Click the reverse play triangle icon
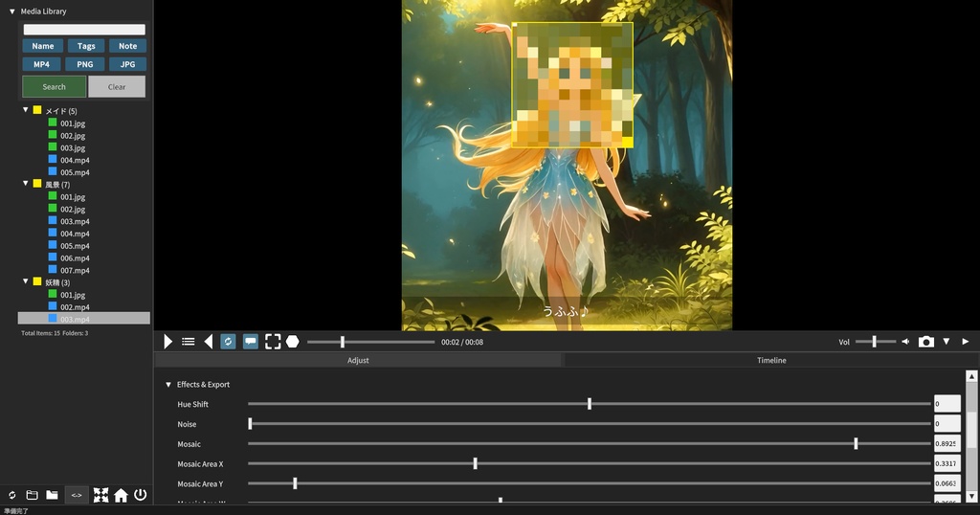 208,341
